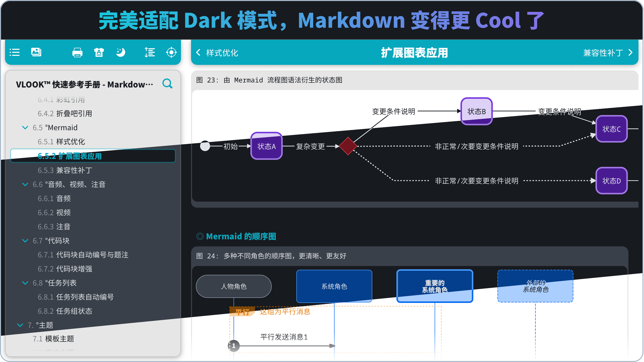
Task: Collapse the 6.8 °任务列表 section
Action: pos(25,283)
